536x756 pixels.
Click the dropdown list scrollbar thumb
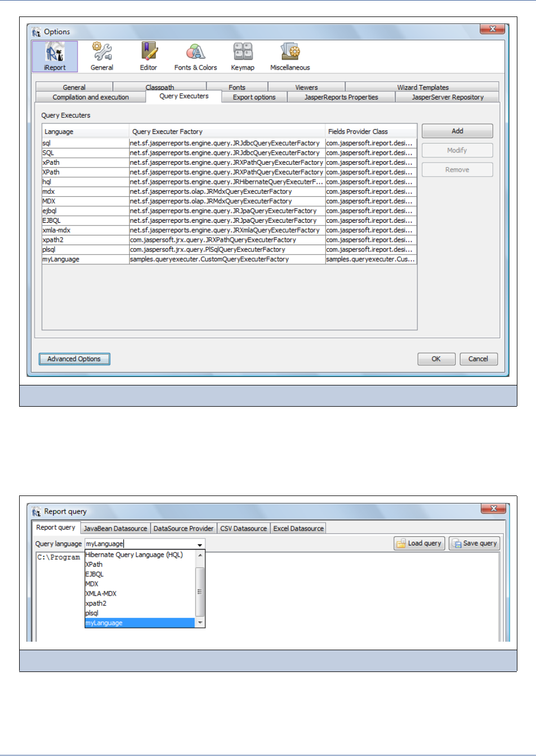[x=200, y=592]
